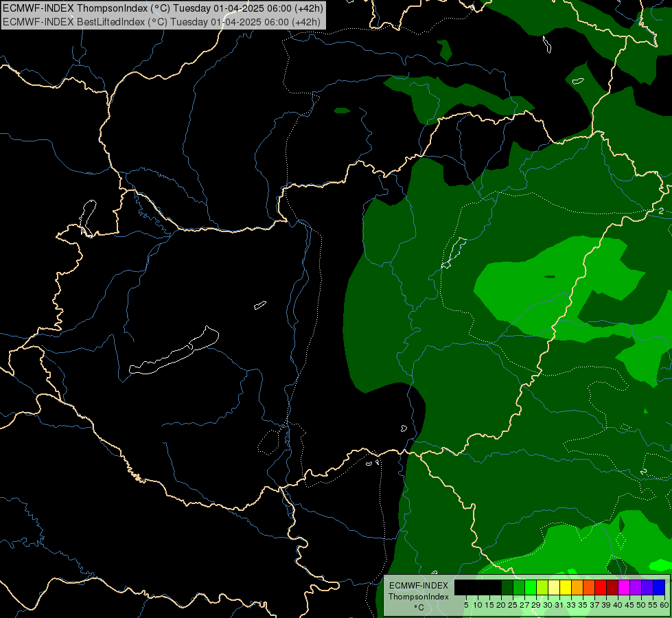This screenshot has width=672, height=618.
Task: Click the legend tick value 60
Action: point(664,605)
